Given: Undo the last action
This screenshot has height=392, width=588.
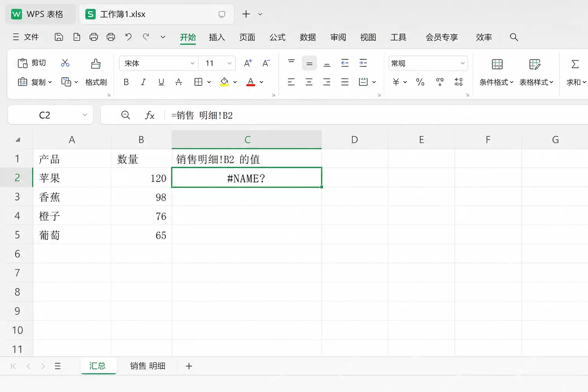Looking at the screenshot, I should [129, 37].
